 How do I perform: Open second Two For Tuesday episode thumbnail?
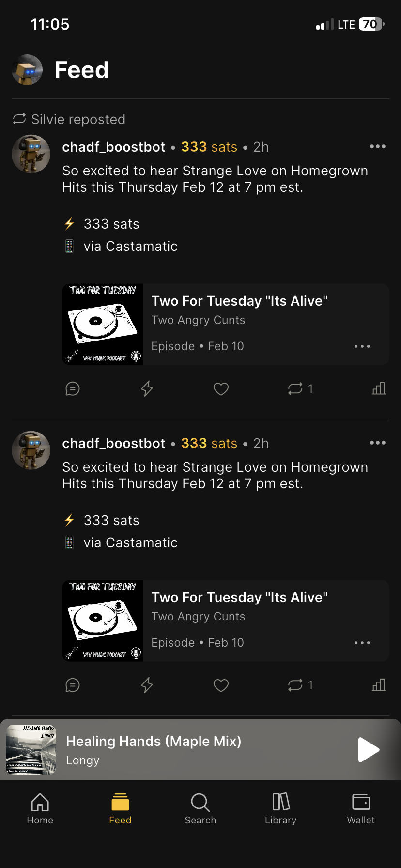tap(103, 620)
